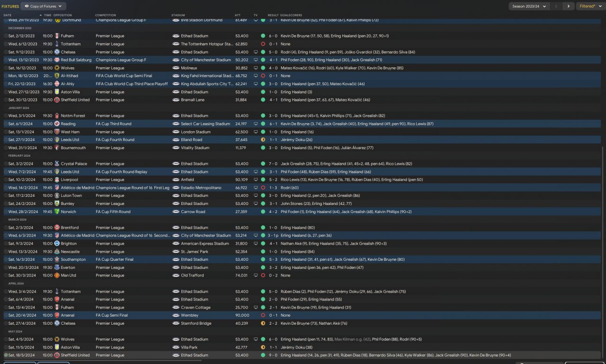Click the Luton Town club badge
The width and height of the screenshot is (606, 364).
57,195
